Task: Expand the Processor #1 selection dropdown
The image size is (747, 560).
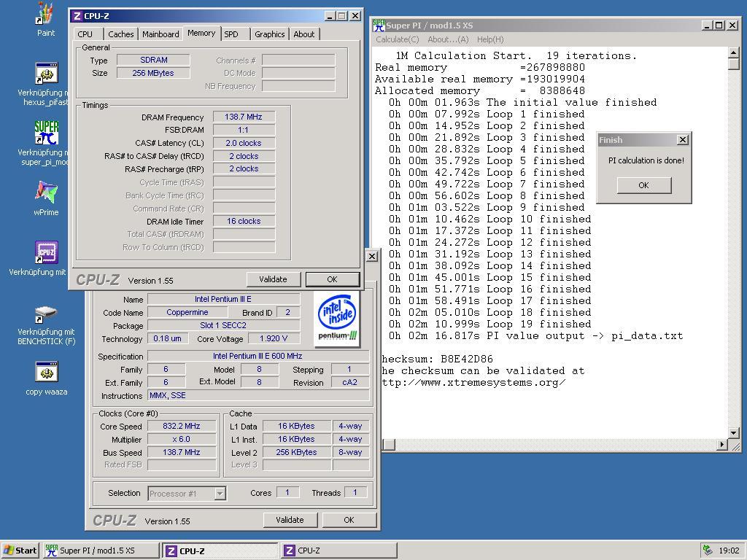Action: point(220,494)
